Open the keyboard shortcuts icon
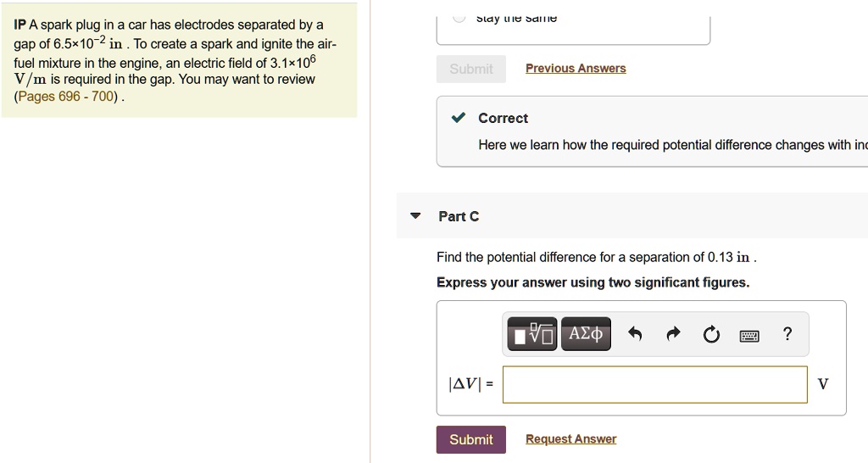This screenshot has width=868, height=463. [749, 336]
